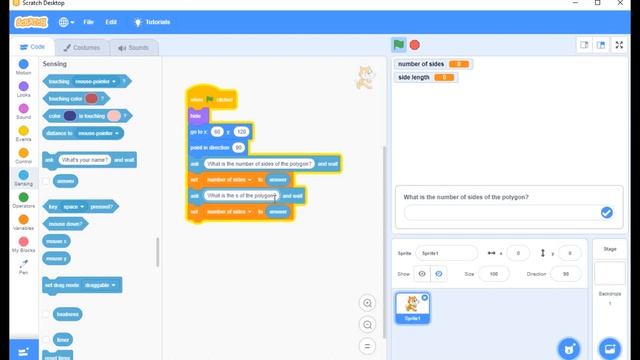Switch to large stage layout
Screen dimensions: 640x360
pyautogui.click(x=601, y=45)
